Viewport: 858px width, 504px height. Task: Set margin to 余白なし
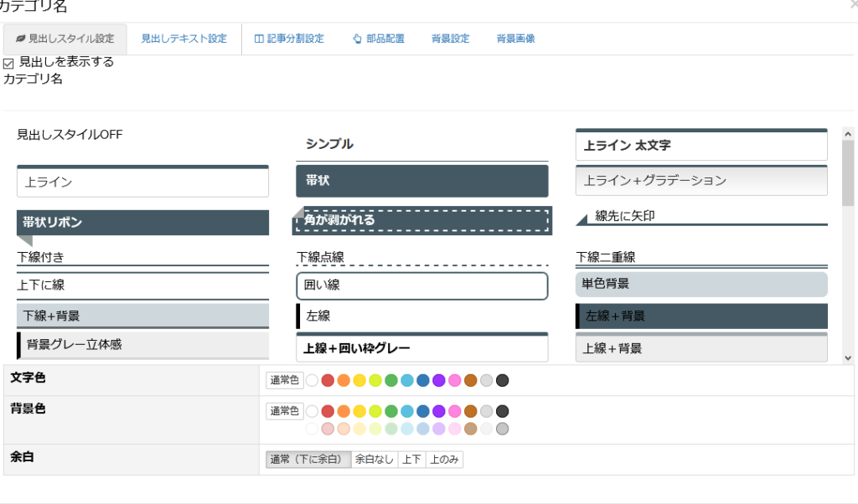tap(374, 460)
